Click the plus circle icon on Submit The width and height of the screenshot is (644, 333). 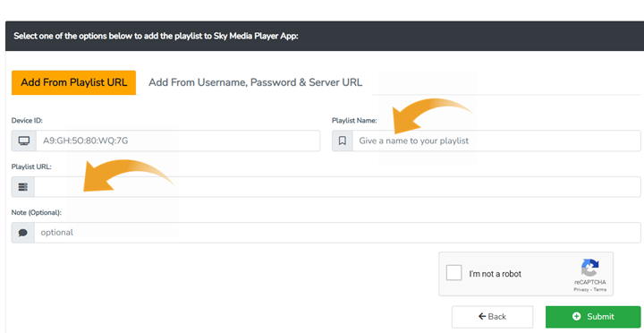pos(577,317)
